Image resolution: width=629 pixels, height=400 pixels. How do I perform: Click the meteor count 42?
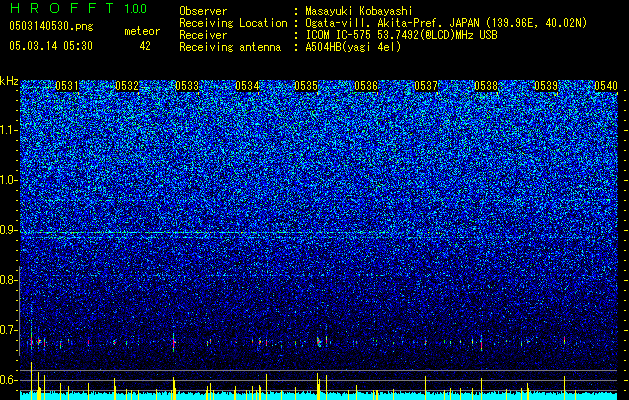[145, 46]
